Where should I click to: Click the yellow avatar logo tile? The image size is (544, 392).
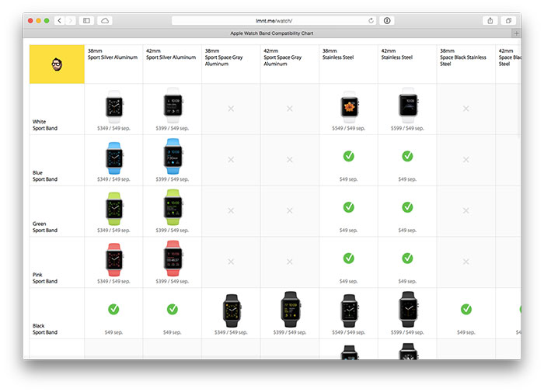57,64
